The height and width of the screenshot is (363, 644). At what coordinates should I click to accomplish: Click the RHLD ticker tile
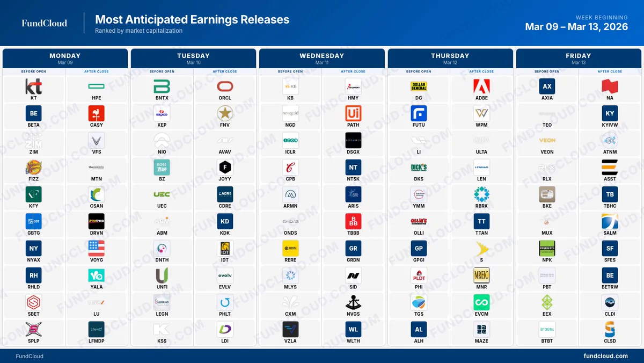34,279
